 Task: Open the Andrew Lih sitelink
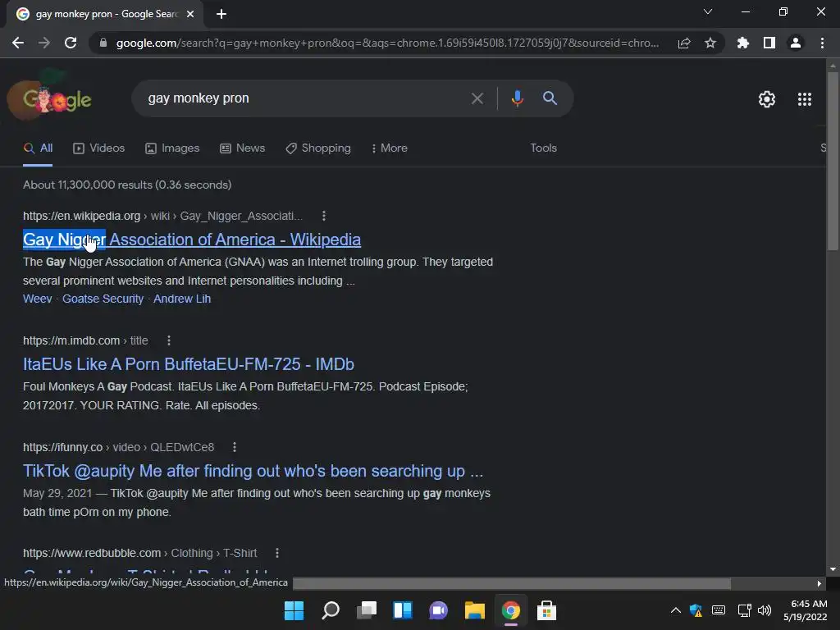click(x=182, y=299)
